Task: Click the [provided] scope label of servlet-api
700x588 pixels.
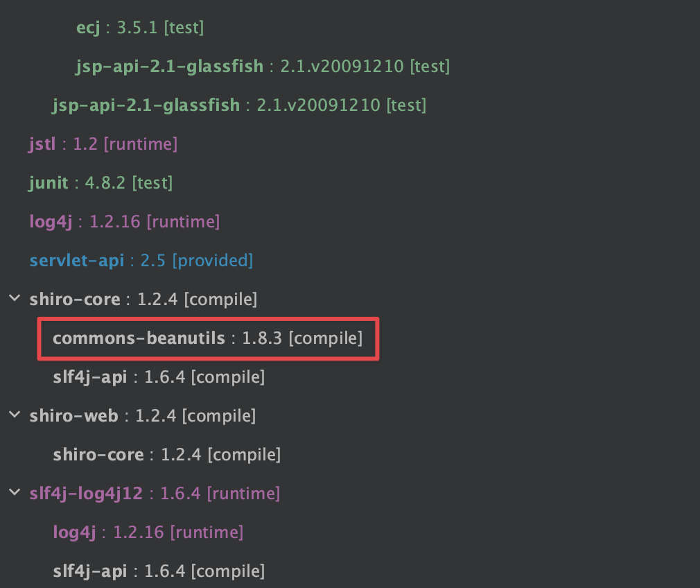Action: coord(212,261)
